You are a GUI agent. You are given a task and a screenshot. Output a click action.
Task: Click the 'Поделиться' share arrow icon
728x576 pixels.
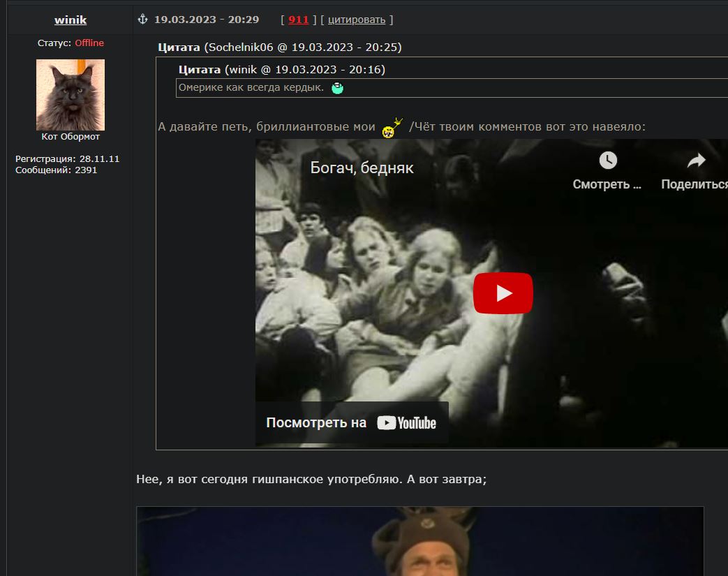point(696,161)
